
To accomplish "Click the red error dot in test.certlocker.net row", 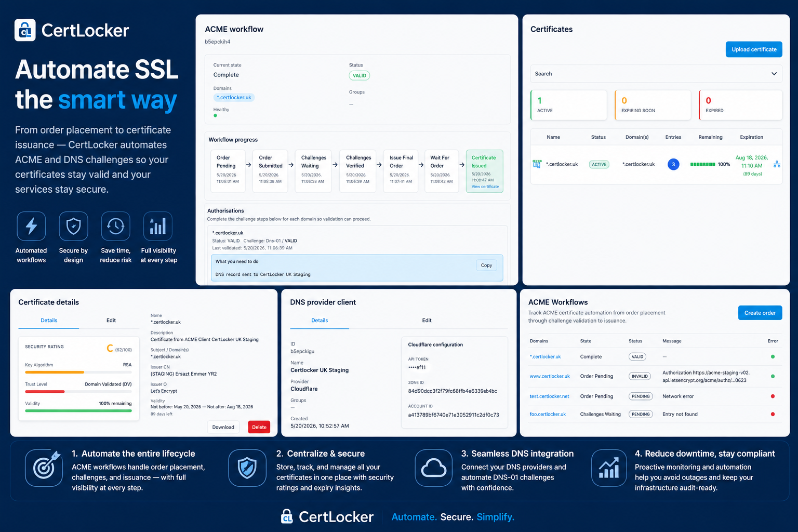I will tap(773, 396).
